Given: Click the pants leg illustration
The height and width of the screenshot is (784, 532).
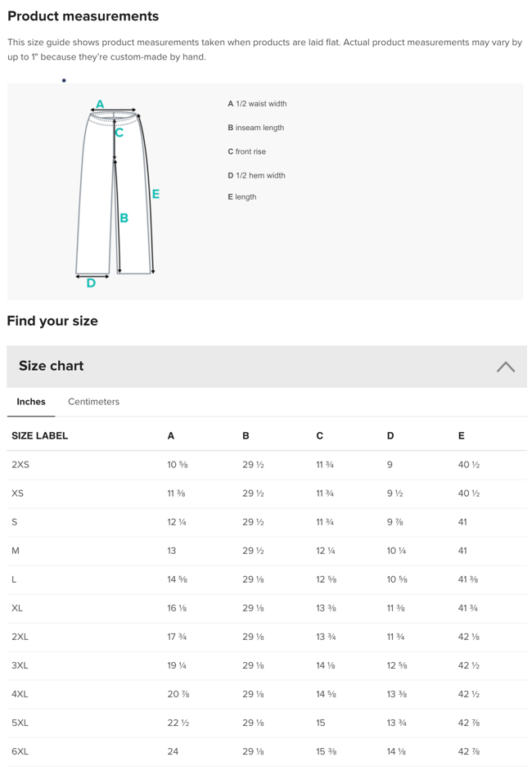Looking at the screenshot, I should (x=94, y=196).
